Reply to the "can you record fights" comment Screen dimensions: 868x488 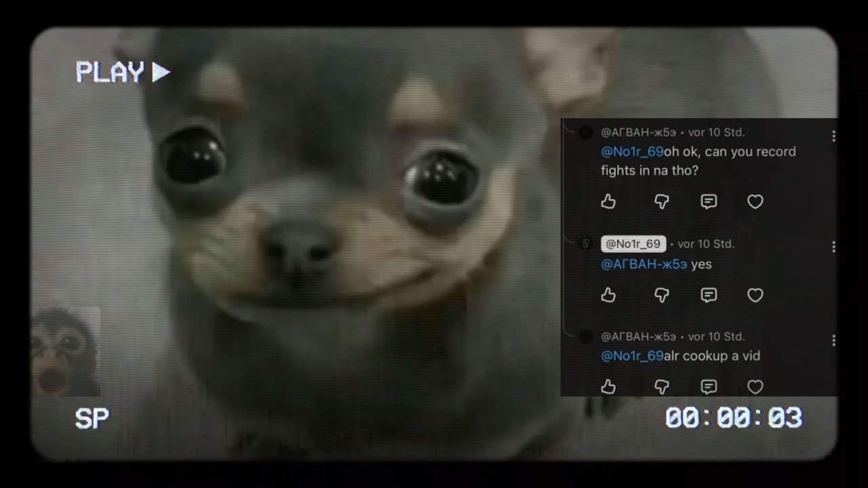pos(709,201)
